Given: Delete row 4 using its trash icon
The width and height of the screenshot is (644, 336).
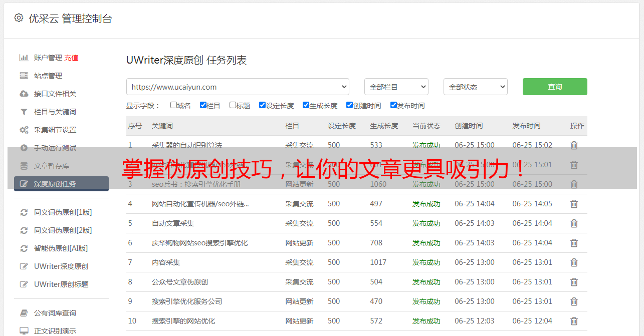Looking at the screenshot, I should tap(574, 204).
